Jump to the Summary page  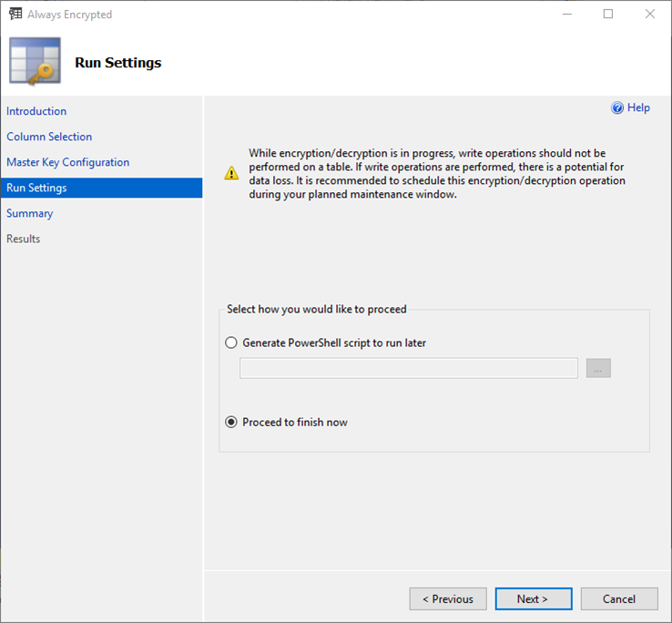[30, 213]
